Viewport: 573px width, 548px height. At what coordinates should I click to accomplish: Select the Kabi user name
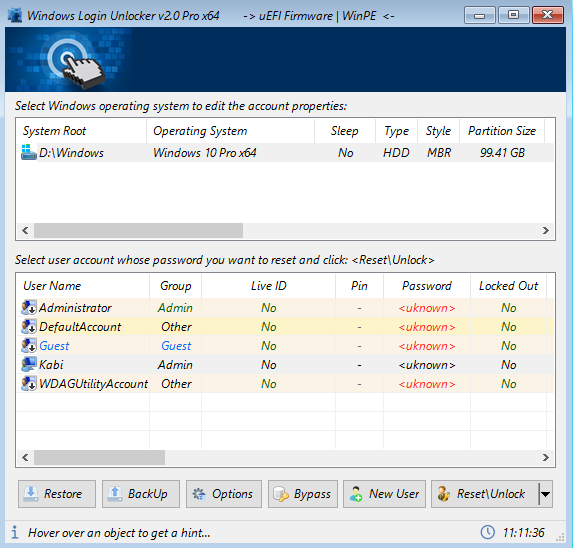[x=51, y=365]
